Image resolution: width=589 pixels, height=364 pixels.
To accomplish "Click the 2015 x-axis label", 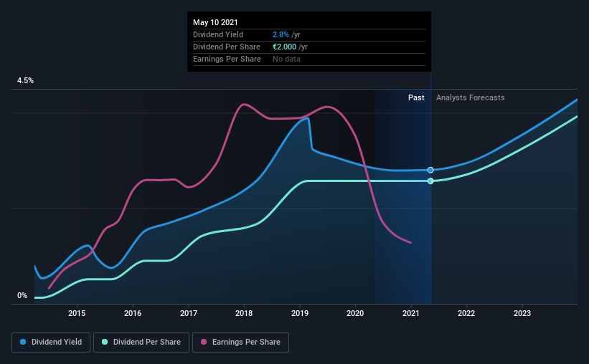I will click(x=77, y=313).
